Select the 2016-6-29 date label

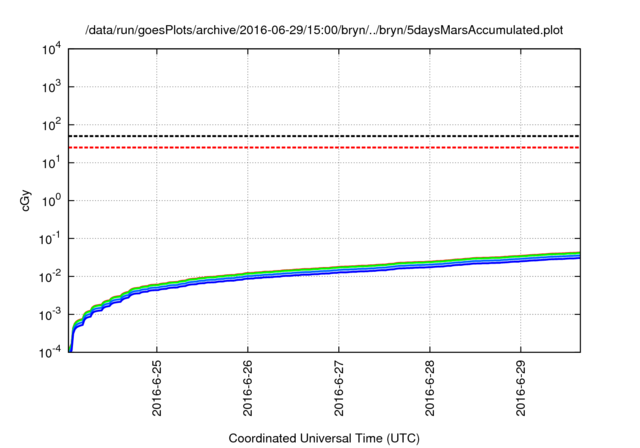coord(521,388)
